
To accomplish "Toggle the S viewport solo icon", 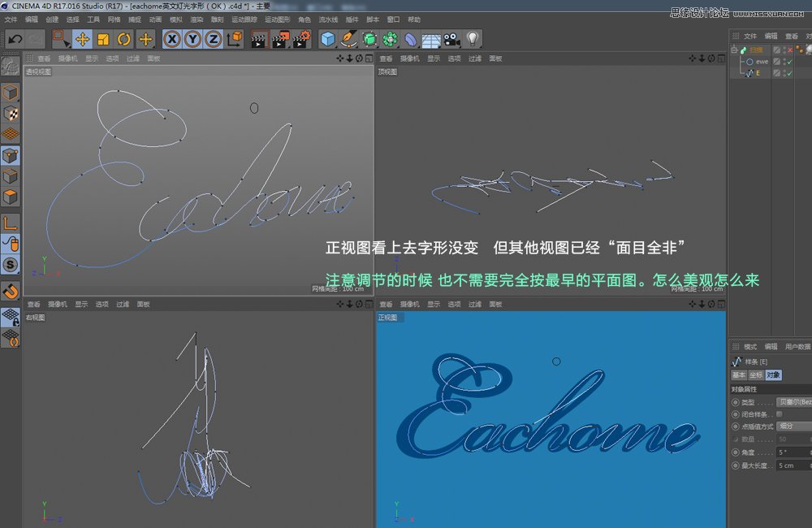I will [x=11, y=265].
